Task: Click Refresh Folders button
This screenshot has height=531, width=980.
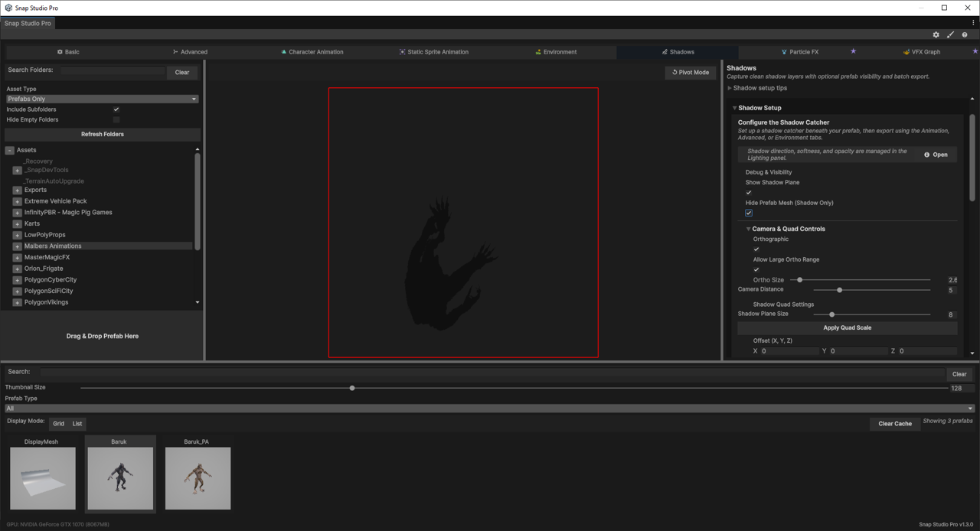Action: pos(103,134)
